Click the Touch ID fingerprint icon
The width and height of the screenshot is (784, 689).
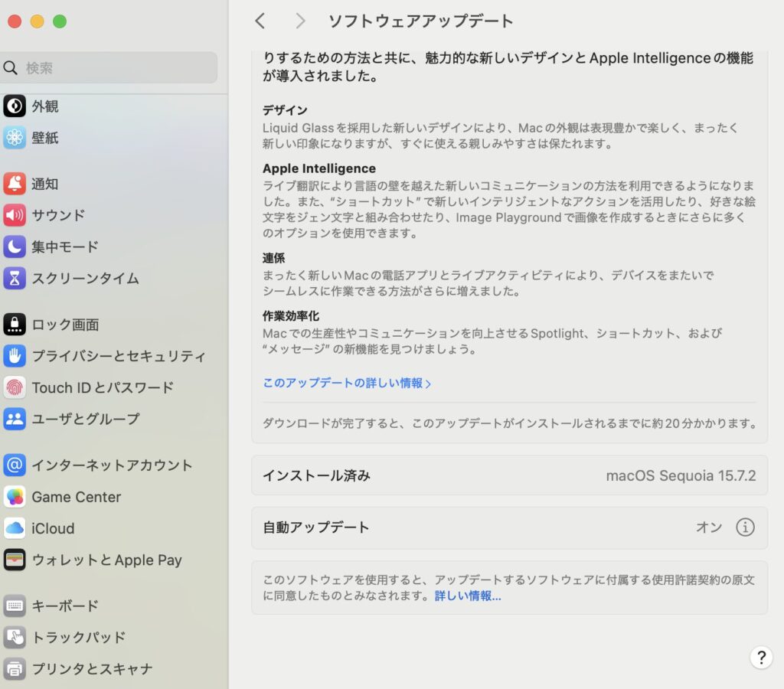click(x=15, y=387)
